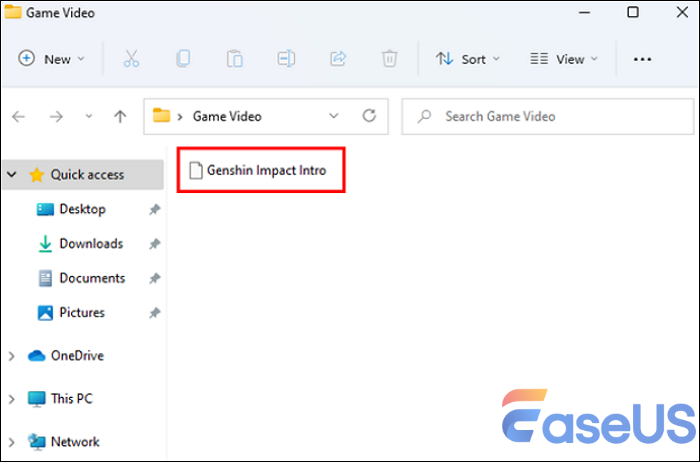Screen dimensions: 700x462
Task: Click the Genshin Impact Intro file icon
Action: (x=196, y=170)
